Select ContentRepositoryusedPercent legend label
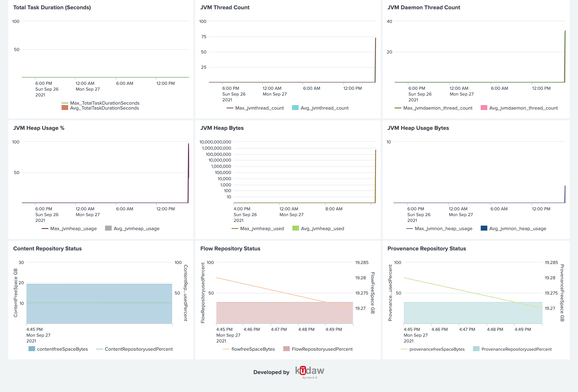 click(139, 349)
